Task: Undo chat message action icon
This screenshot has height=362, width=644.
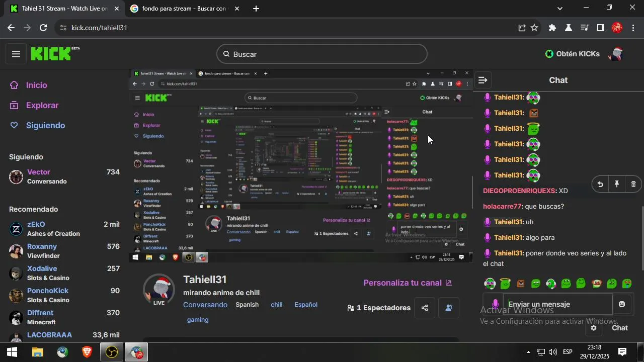Action: click(600, 184)
